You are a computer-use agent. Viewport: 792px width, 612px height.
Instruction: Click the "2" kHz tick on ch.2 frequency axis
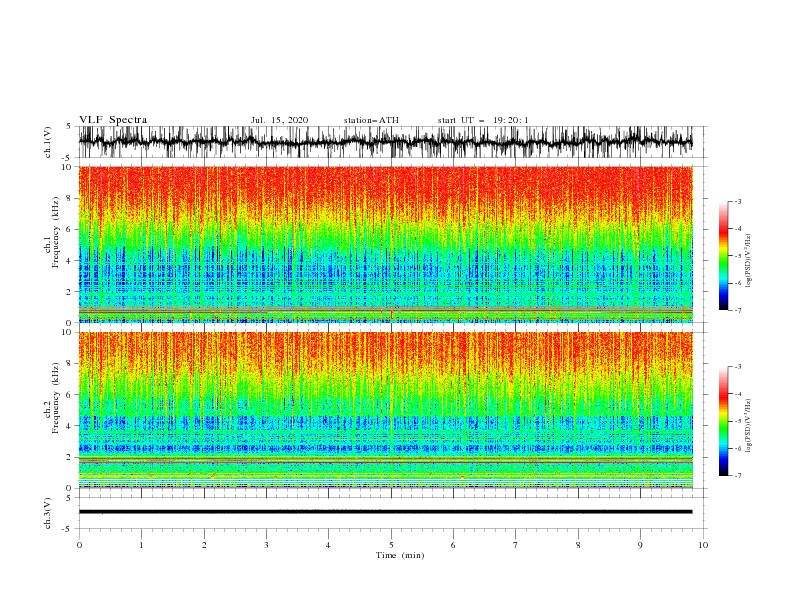click(69, 457)
